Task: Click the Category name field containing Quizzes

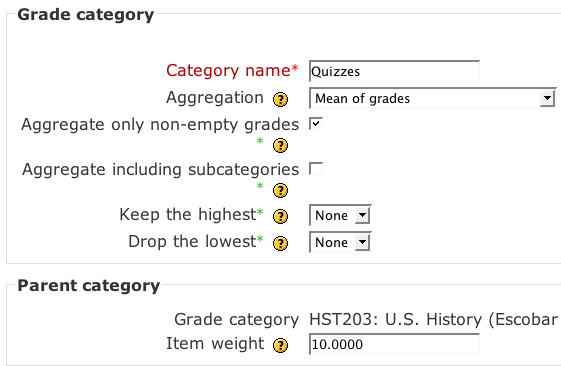Action: pyautogui.click(x=394, y=71)
